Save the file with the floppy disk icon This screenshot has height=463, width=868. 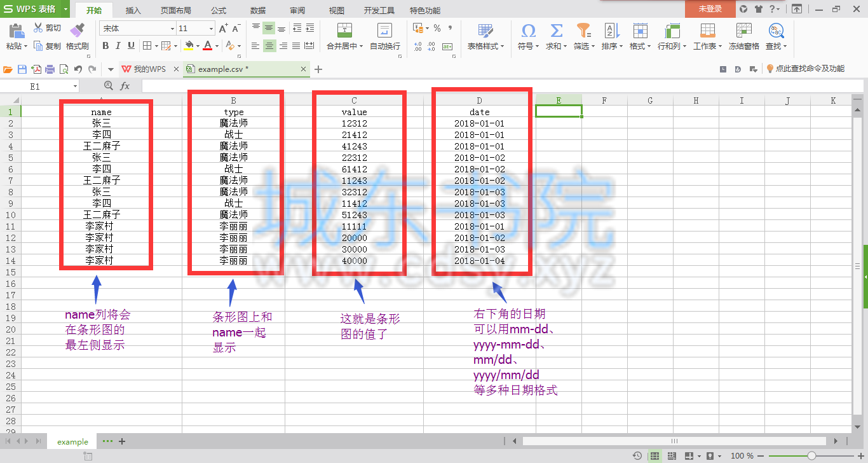point(22,69)
